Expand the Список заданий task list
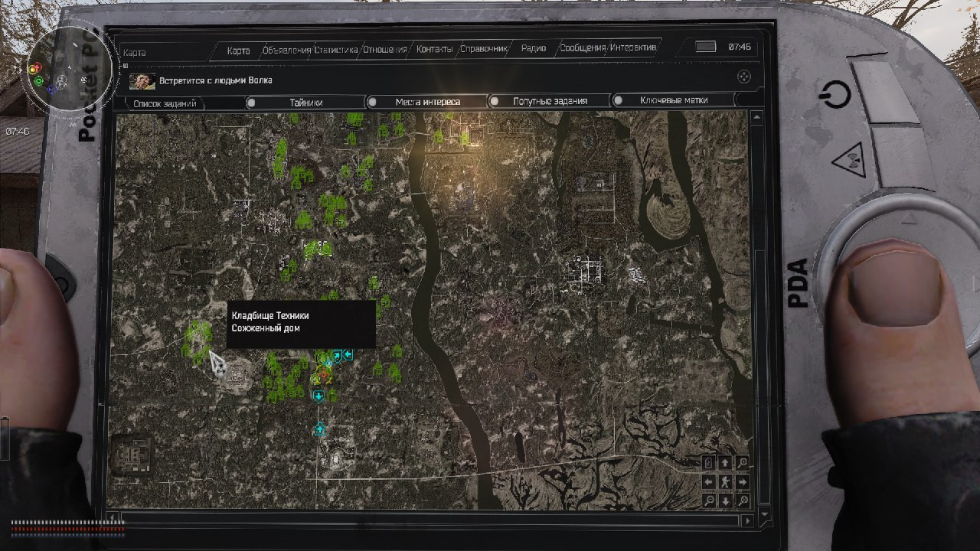This screenshot has height=551, width=980. tap(165, 103)
